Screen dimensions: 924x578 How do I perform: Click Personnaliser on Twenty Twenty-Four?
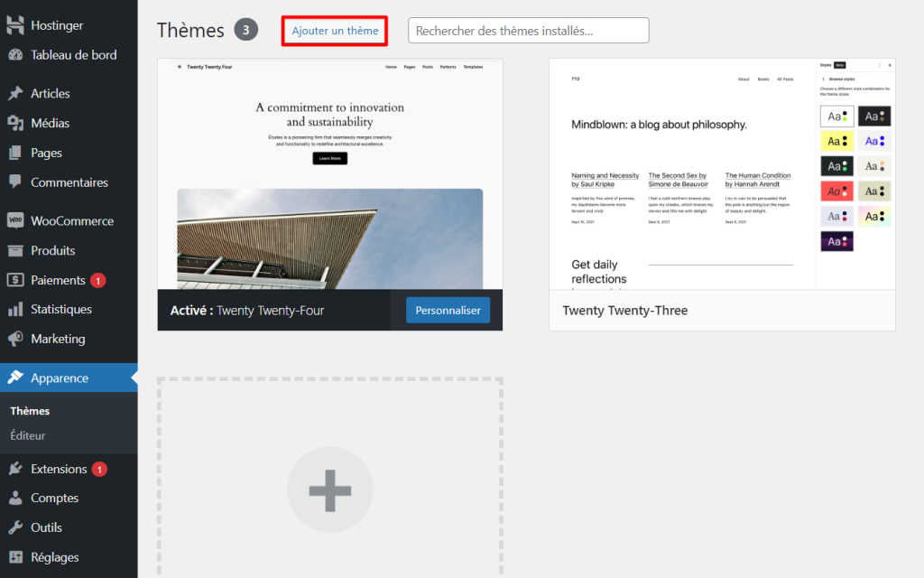pyautogui.click(x=448, y=309)
